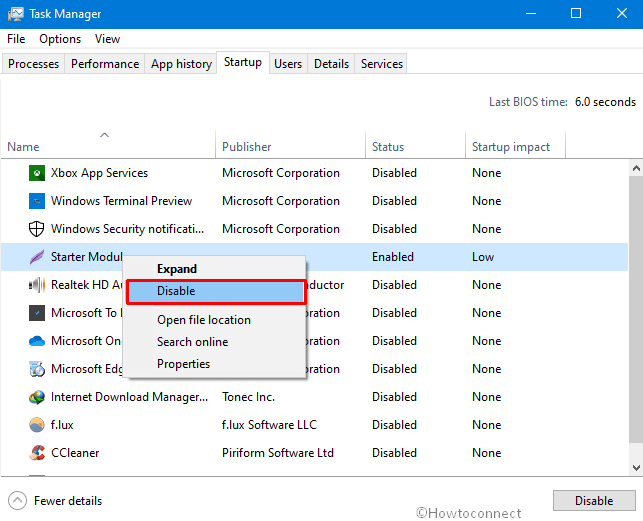Click the CCleaner app icon
The width and height of the screenshot is (643, 521).
coord(36,453)
